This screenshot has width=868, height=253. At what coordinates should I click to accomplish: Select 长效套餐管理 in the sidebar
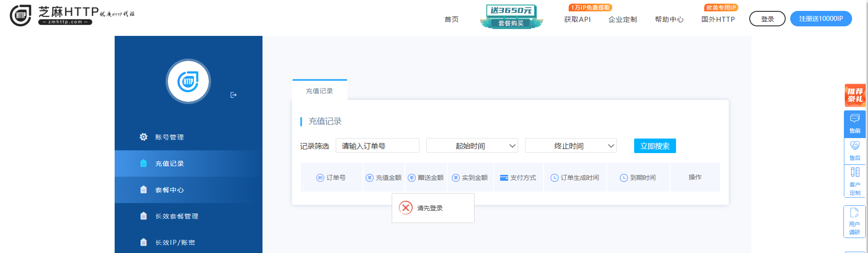[177, 216]
